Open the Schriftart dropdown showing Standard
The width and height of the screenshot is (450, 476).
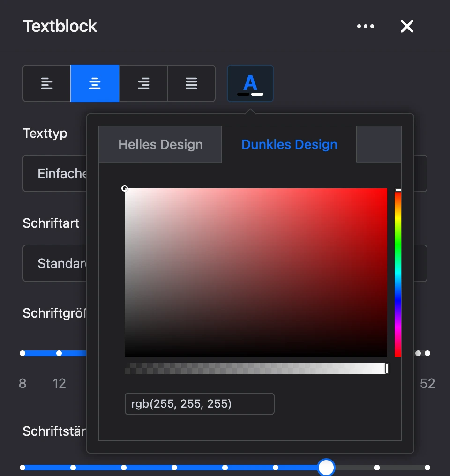[55, 263]
